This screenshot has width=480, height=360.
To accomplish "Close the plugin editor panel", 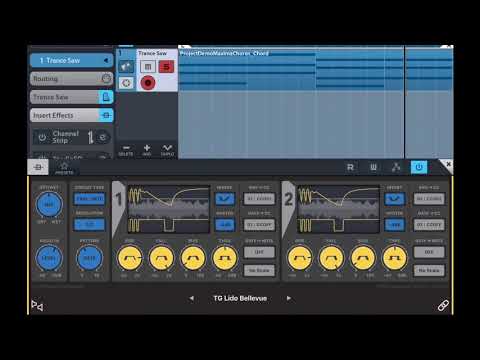I will (449, 164).
